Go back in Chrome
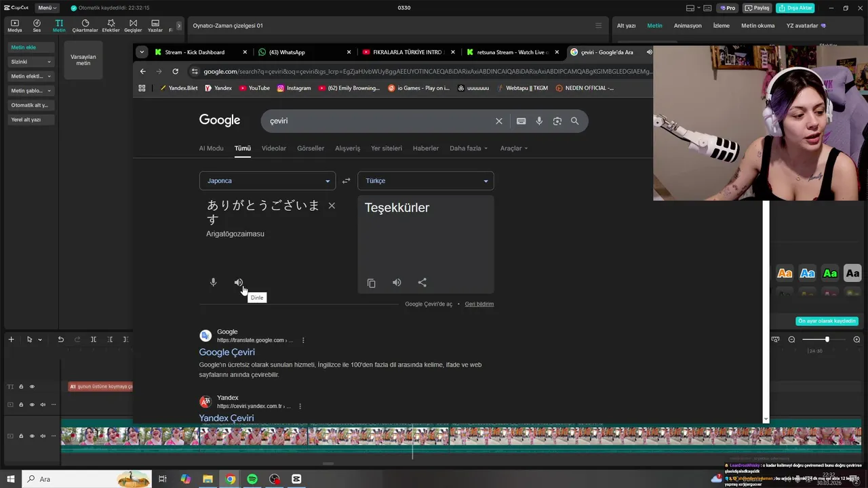This screenshot has height=488, width=868. point(142,71)
